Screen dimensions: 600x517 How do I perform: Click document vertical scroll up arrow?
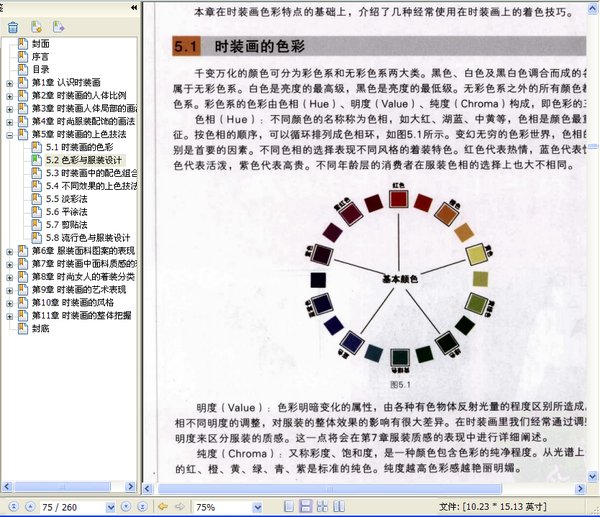[593, 8]
